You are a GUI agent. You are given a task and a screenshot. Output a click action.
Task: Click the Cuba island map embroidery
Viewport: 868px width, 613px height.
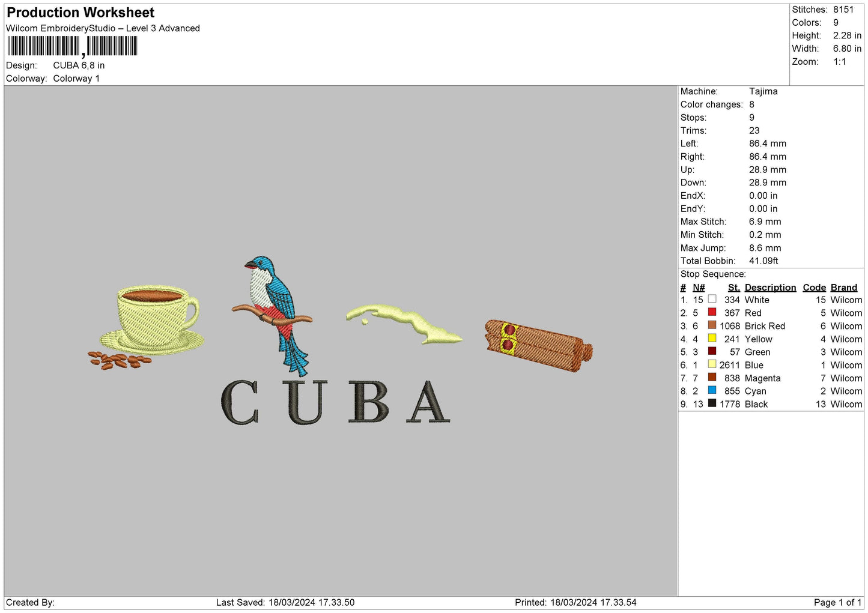[404, 324]
